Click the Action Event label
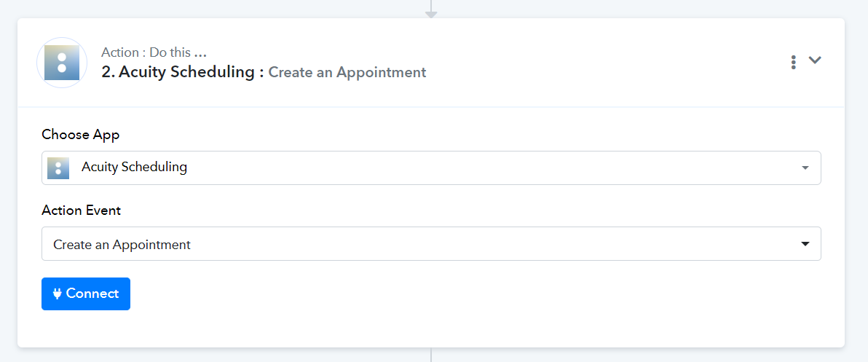Image resolution: width=868 pixels, height=362 pixels. coord(82,210)
